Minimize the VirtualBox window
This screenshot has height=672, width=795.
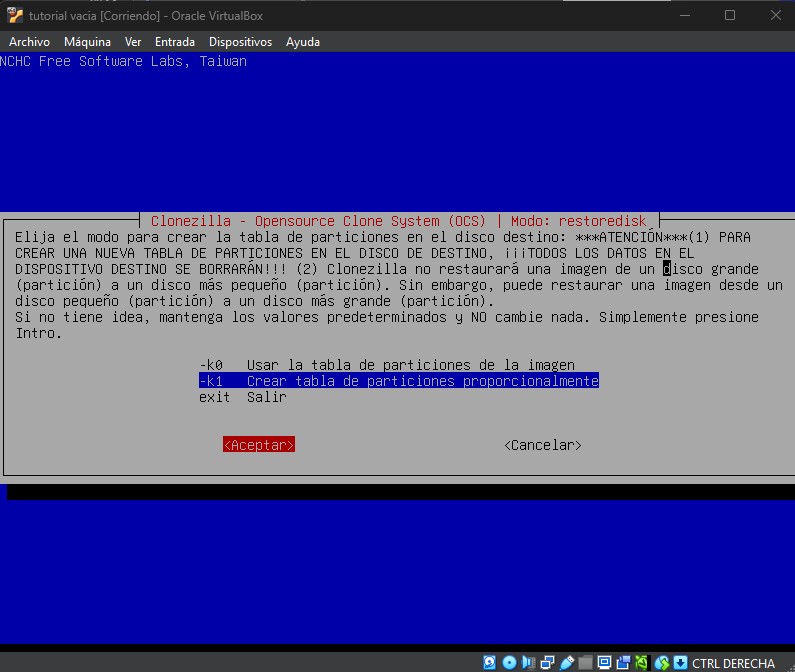pos(685,15)
